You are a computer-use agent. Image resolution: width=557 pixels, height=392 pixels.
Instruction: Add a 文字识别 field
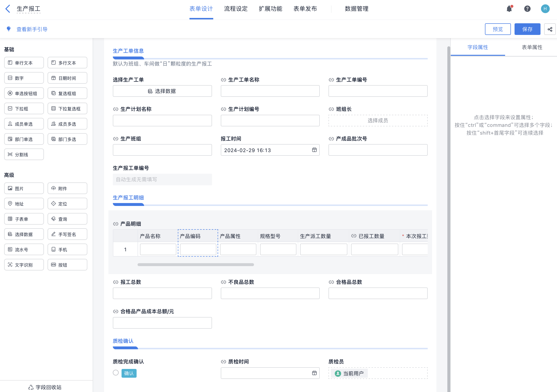coord(24,264)
